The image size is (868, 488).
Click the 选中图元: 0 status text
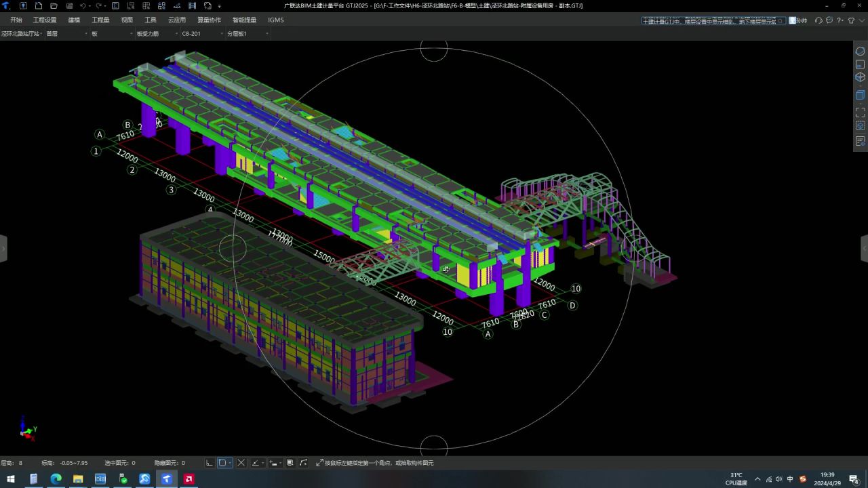click(x=119, y=463)
